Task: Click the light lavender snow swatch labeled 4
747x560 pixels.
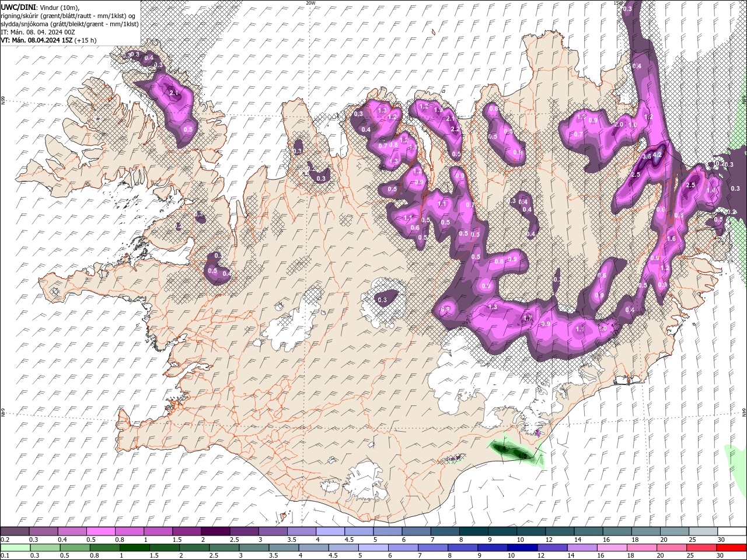Action: pos(329,531)
